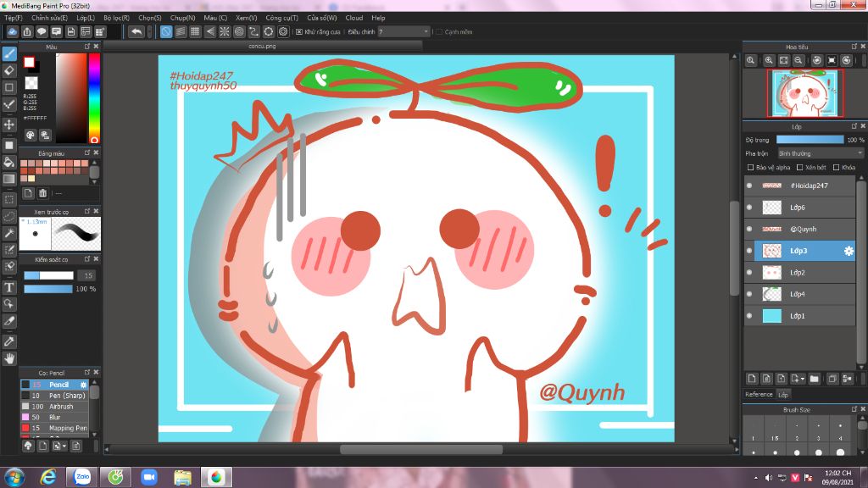
Task: Toggle the Cạnh mềm checkbox
Action: tap(439, 32)
